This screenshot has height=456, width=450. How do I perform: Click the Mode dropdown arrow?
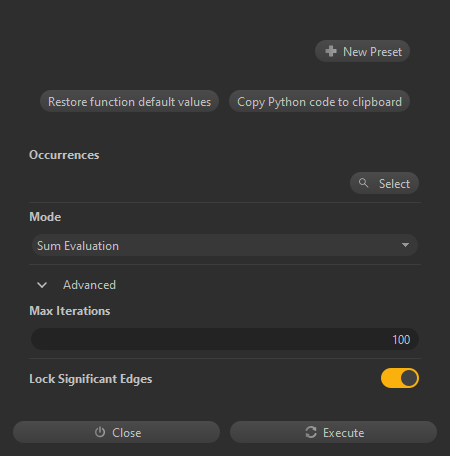[x=405, y=245]
